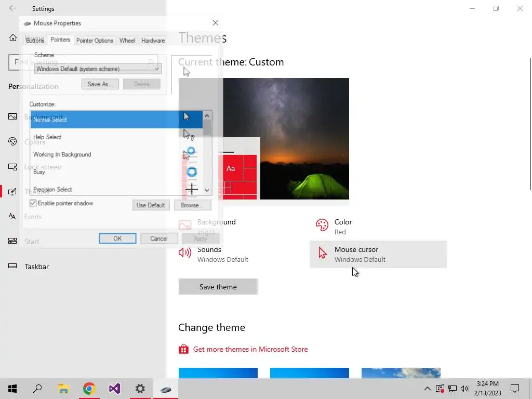Click Save As button for scheme
The height and width of the screenshot is (399, 532).
tap(100, 84)
